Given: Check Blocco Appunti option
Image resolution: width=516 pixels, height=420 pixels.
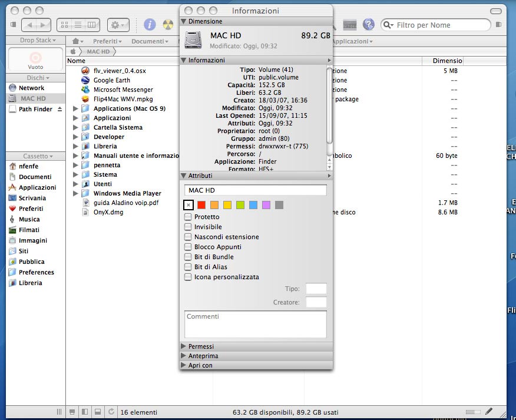Looking at the screenshot, I should point(188,247).
